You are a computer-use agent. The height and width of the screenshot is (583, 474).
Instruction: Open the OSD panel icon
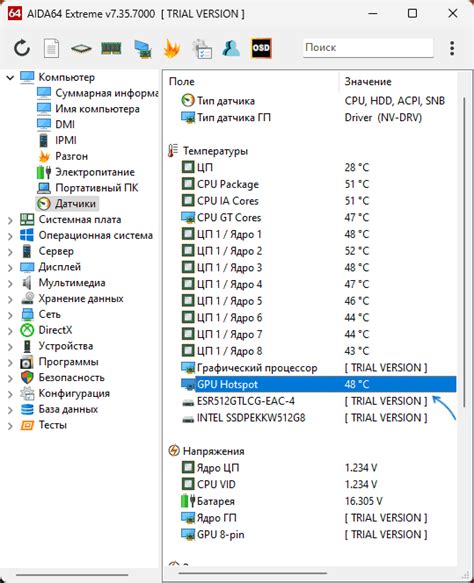261,48
